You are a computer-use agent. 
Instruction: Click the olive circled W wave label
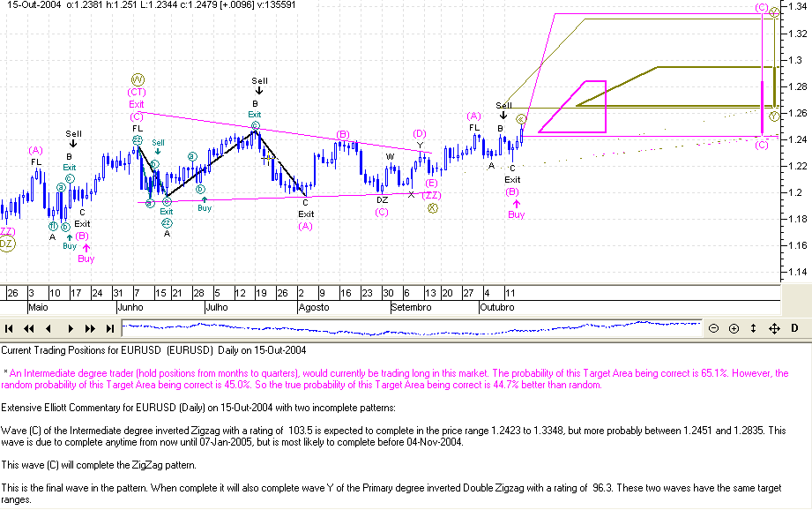pos(138,79)
